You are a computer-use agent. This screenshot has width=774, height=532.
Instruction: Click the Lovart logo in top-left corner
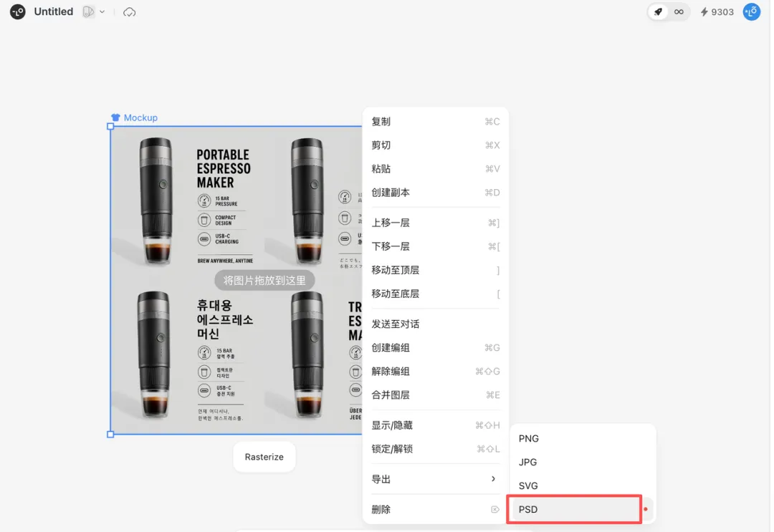[x=18, y=12]
